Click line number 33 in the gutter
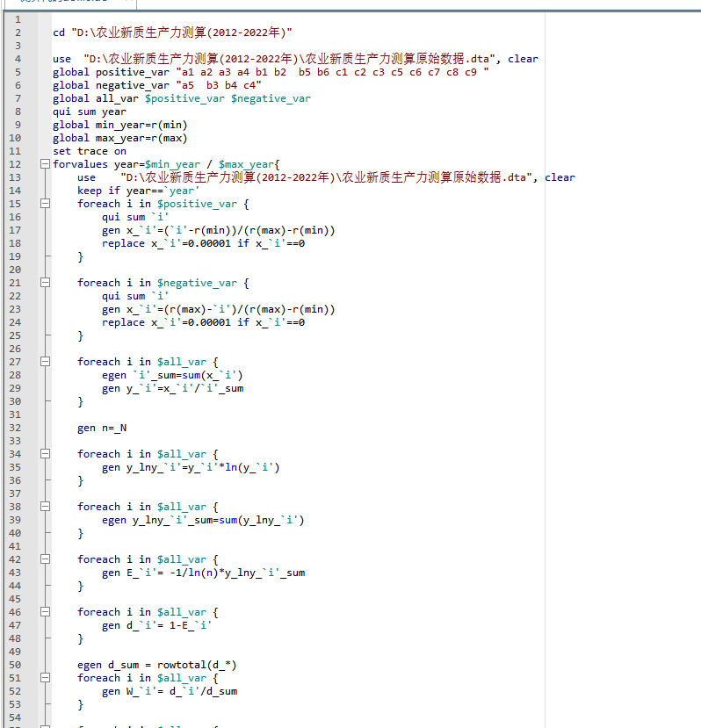The width and height of the screenshot is (701, 728). tap(15, 441)
